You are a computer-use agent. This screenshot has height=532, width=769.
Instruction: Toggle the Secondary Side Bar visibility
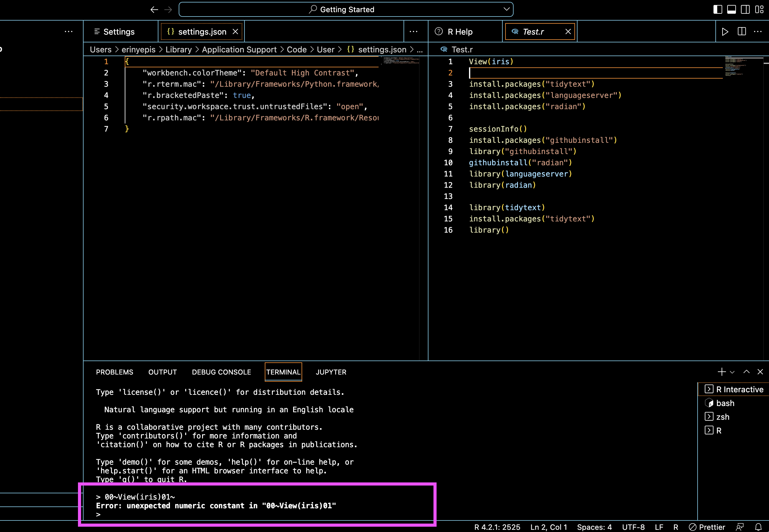point(745,9)
